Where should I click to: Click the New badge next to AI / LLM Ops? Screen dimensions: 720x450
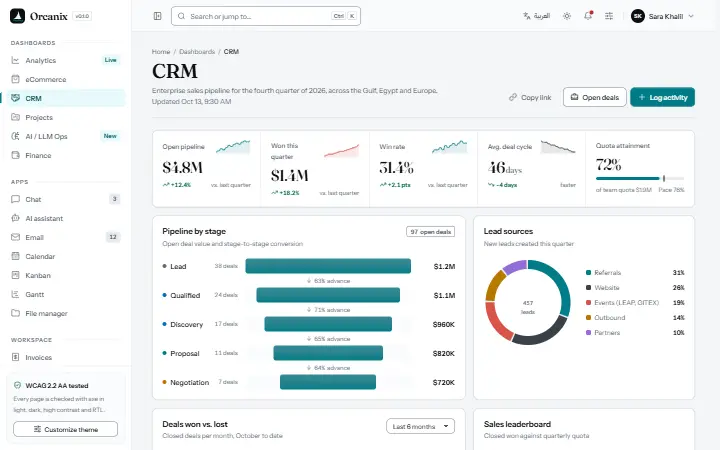[x=110, y=136]
